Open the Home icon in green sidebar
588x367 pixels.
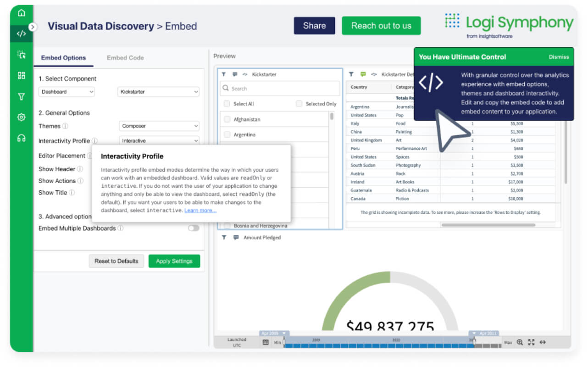point(21,13)
